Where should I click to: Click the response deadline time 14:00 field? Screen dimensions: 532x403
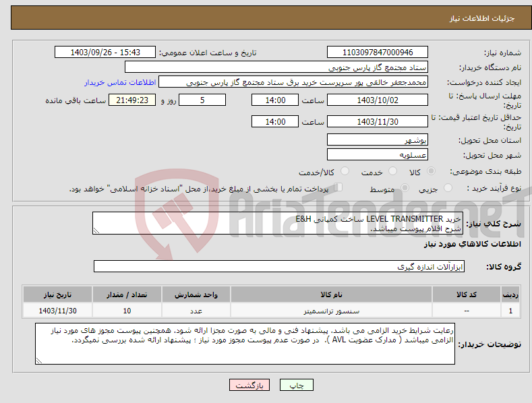pyautogui.click(x=275, y=100)
